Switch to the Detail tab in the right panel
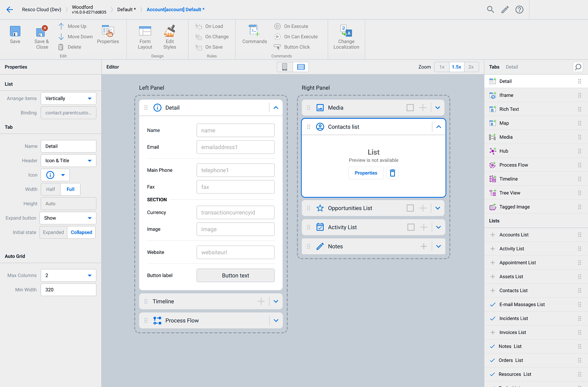The height and width of the screenshot is (387, 588). click(x=511, y=67)
